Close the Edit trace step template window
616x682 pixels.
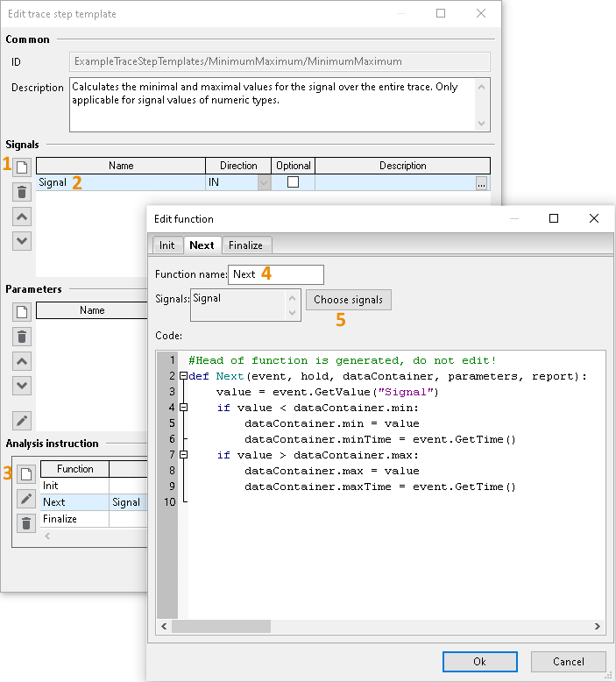tap(481, 13)
